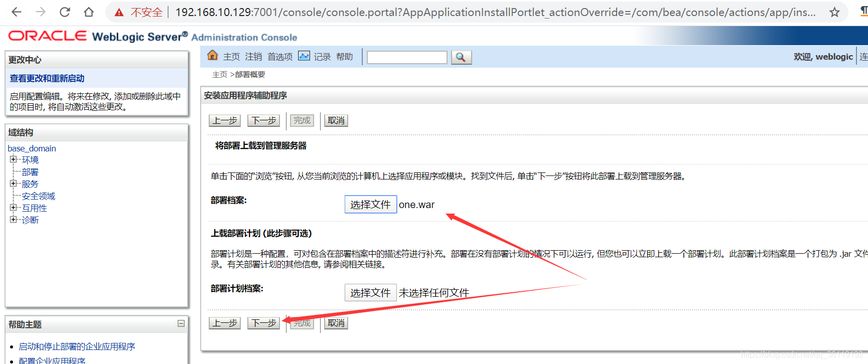Image resolution: width=868 pixels, height=364 pixels.
Task: Bookmark this page with the star icon
Action: (x=834, y=12)
